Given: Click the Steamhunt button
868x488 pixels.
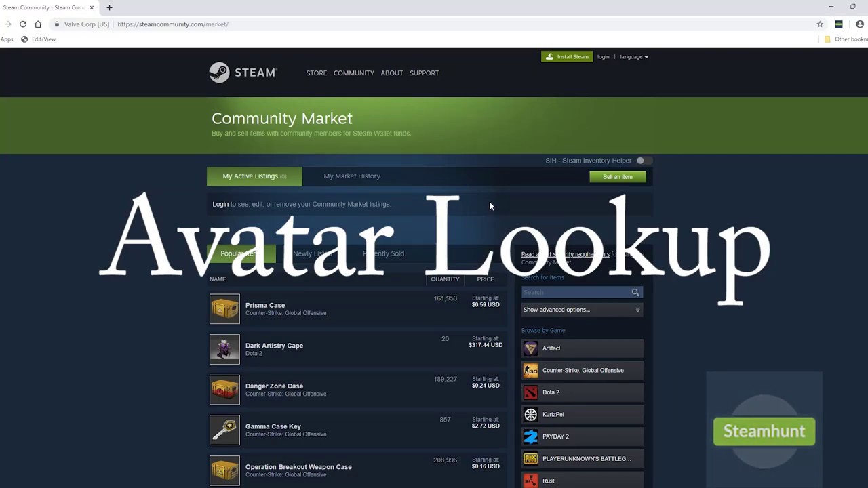Looking at the screenshot, I should point(764,432).
